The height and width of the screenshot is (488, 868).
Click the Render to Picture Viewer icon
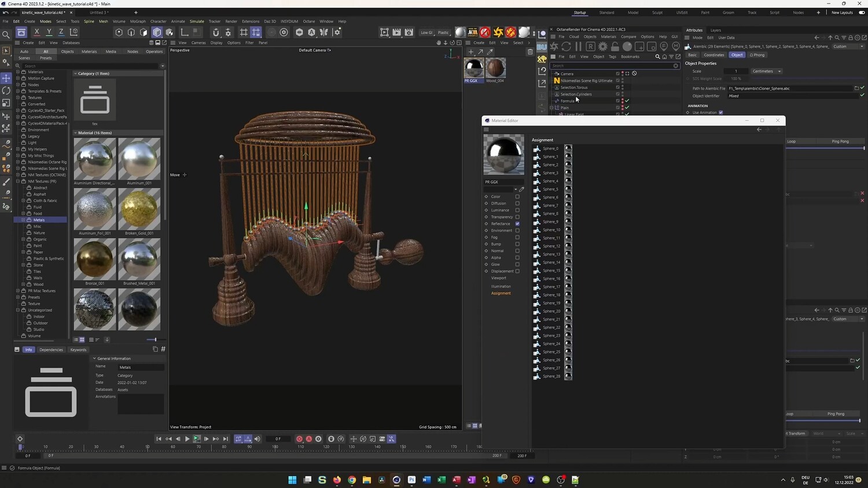pos(396,32)
